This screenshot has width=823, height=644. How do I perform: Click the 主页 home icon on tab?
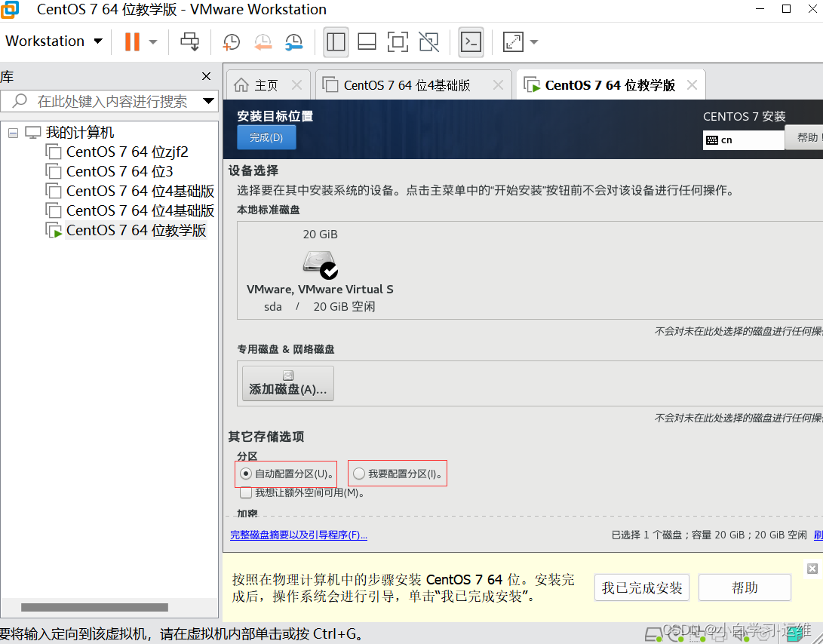[241, 85]
